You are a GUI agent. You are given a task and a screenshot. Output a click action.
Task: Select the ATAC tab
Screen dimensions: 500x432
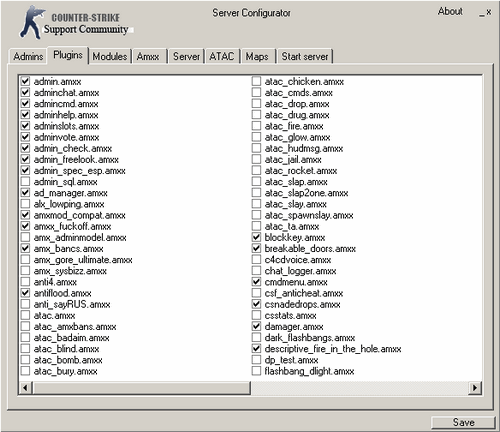pos(222,56)
